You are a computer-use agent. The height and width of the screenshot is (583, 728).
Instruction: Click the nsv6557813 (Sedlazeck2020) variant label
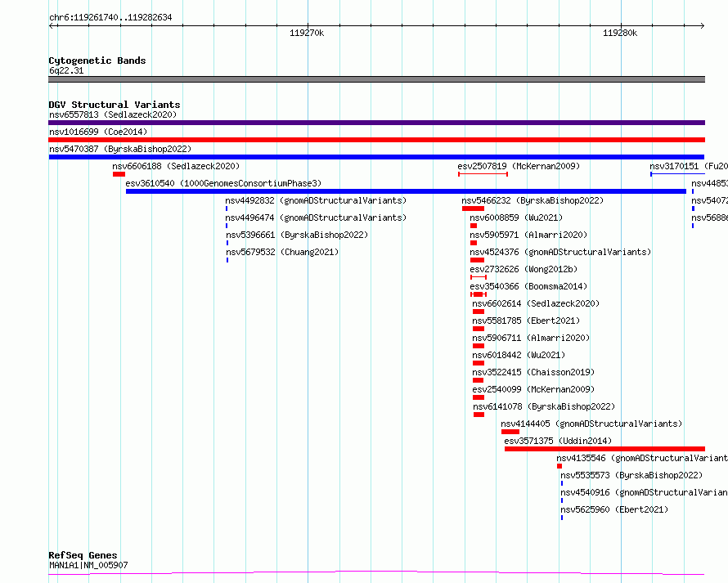[113, 114]
